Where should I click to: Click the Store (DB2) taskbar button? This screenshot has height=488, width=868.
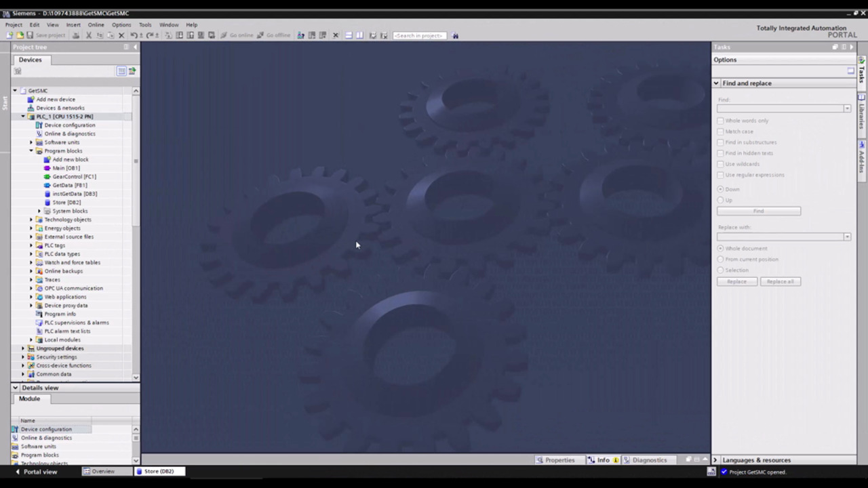pos(159,471)
